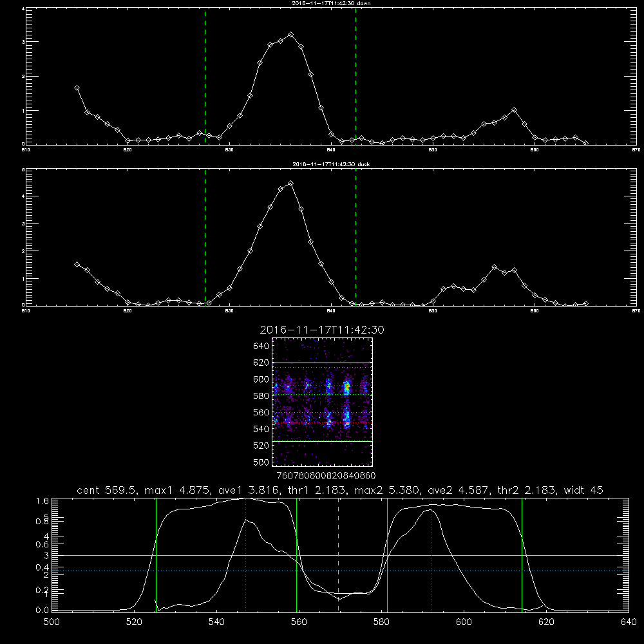644x644 pixels.
Task: Click the bottom plot x-axis label "640"
Action: coord(629,622)
